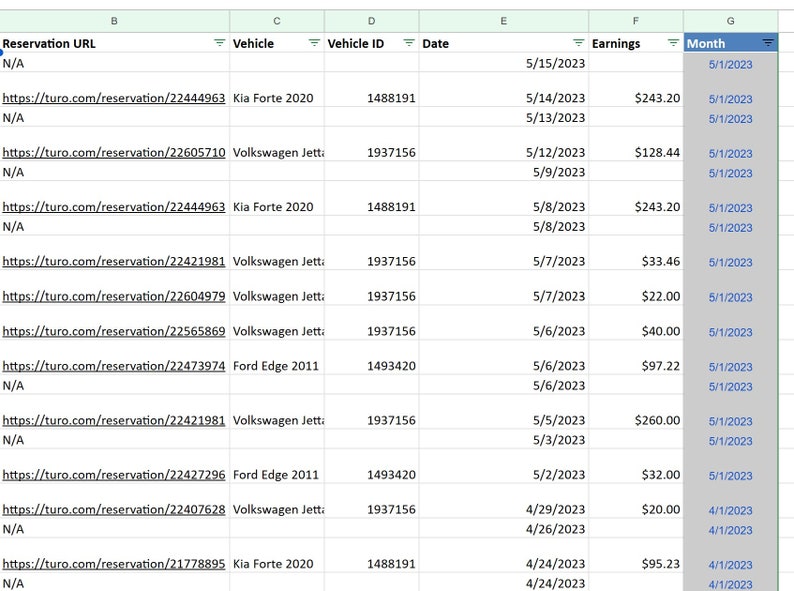794x591 pixels.
Task: Select the 5/15/2023 date cell
Action: pyautogui.click(x=504, y=63)
